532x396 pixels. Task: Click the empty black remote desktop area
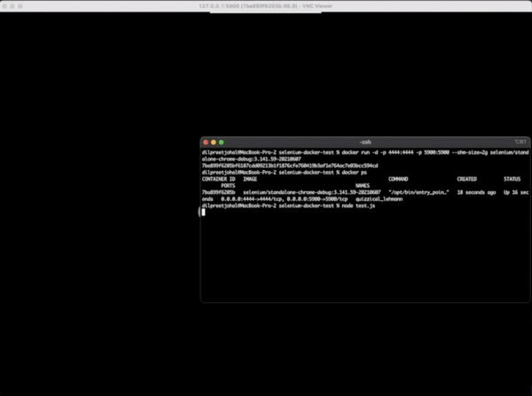[x=98, y=221]
